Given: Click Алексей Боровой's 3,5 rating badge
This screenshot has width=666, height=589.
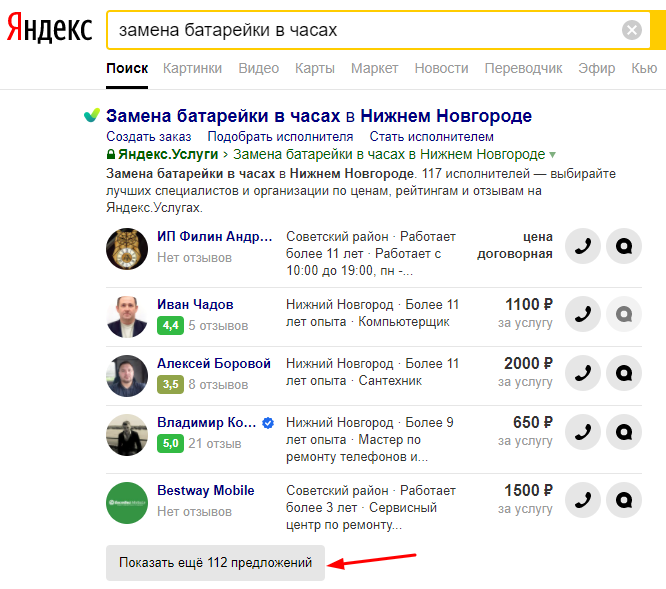Looking at the screenshot, I should click(170, 385).
